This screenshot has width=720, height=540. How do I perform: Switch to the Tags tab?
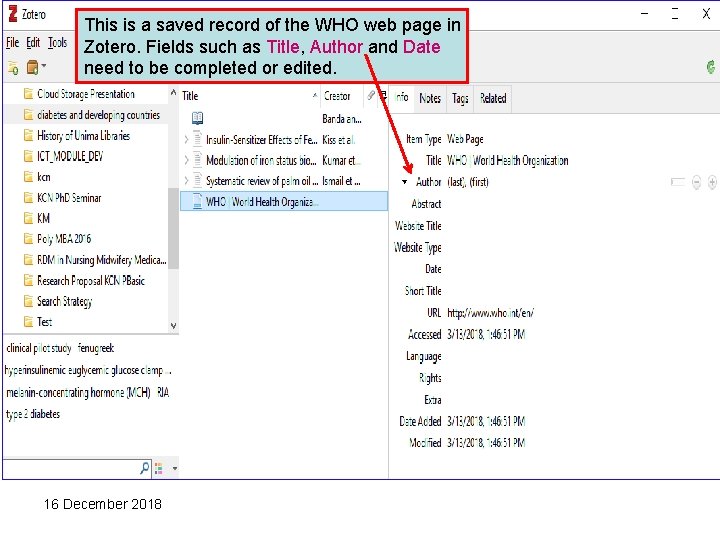[x=460, y=98]
